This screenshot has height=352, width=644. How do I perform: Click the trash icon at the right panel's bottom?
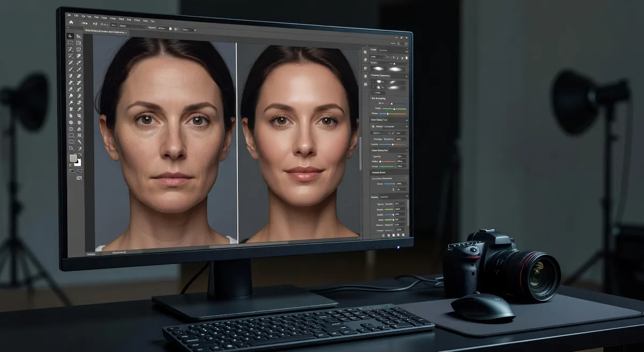click(403, 235)
